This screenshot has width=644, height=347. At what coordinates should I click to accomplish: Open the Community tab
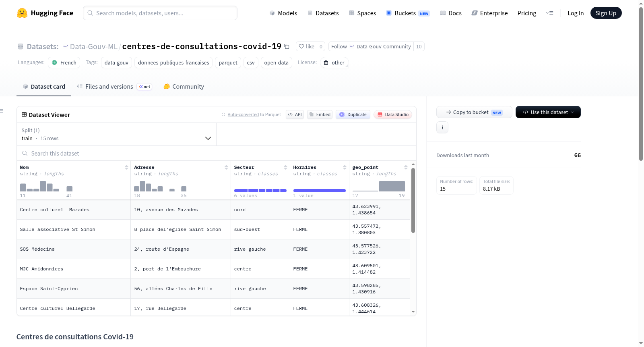(184, 87)
